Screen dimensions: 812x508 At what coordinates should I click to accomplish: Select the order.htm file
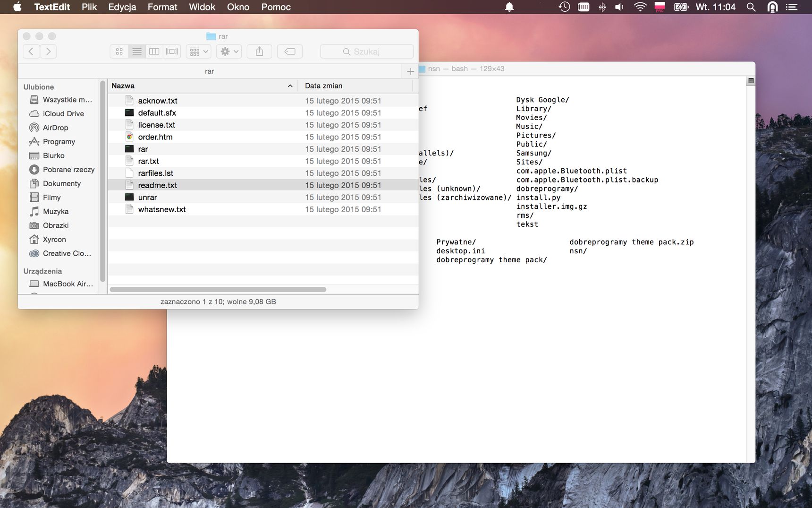[263, 137]
